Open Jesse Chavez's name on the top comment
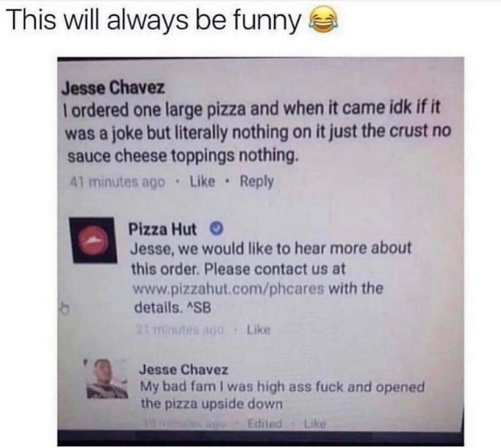501x448 pixels. 113,87
